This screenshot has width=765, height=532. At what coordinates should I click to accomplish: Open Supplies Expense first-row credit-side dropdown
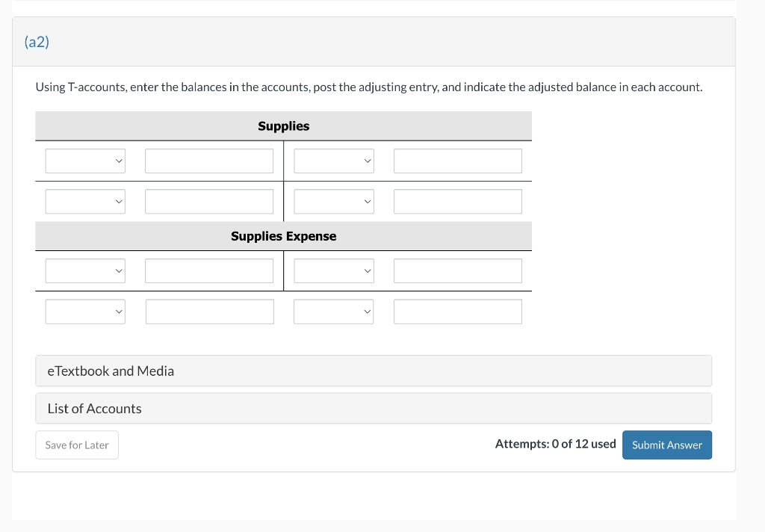pos(334,270)
